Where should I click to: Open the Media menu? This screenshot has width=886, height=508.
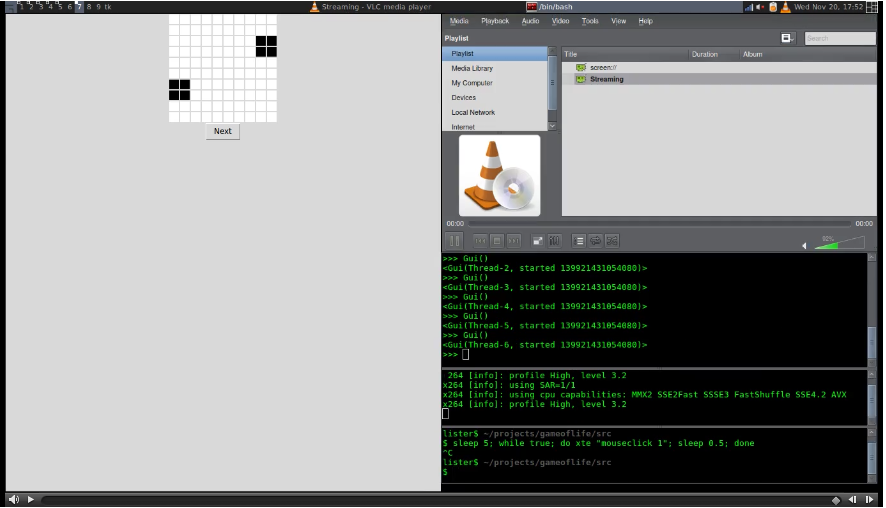[459, 21]
